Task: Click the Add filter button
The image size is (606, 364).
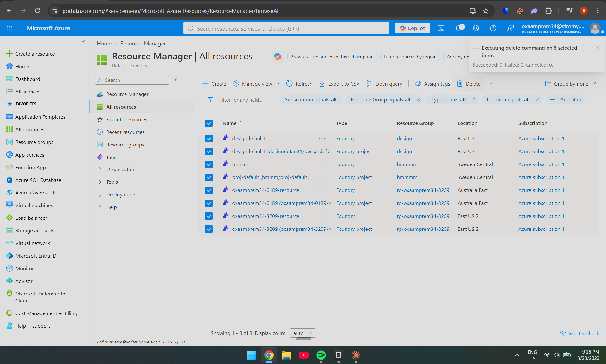Action: 566,99
